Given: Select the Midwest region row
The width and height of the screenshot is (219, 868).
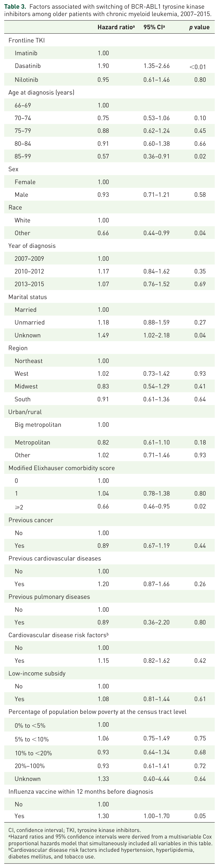Looking at the screenshot, I should [x=109, y=386].
